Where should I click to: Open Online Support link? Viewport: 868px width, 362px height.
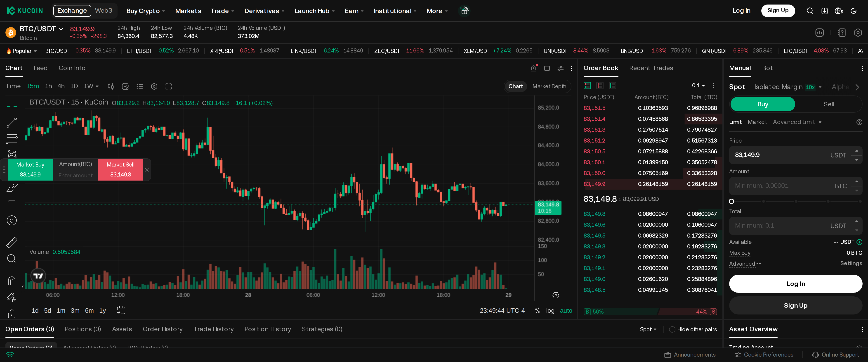tap(835, 355)
